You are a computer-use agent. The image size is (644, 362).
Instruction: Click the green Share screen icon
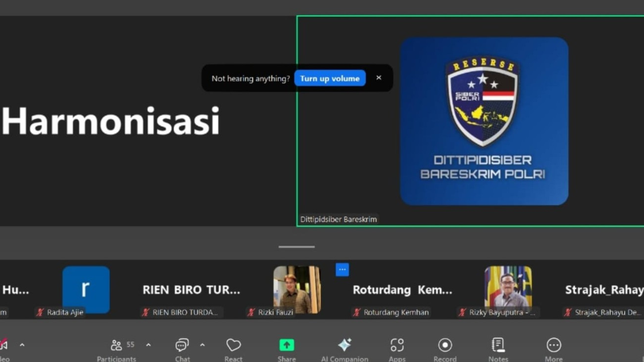click(286, 345)
